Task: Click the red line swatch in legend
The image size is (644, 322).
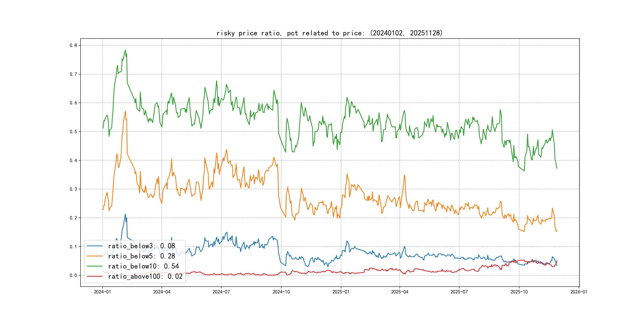Action: pos(95,276)
